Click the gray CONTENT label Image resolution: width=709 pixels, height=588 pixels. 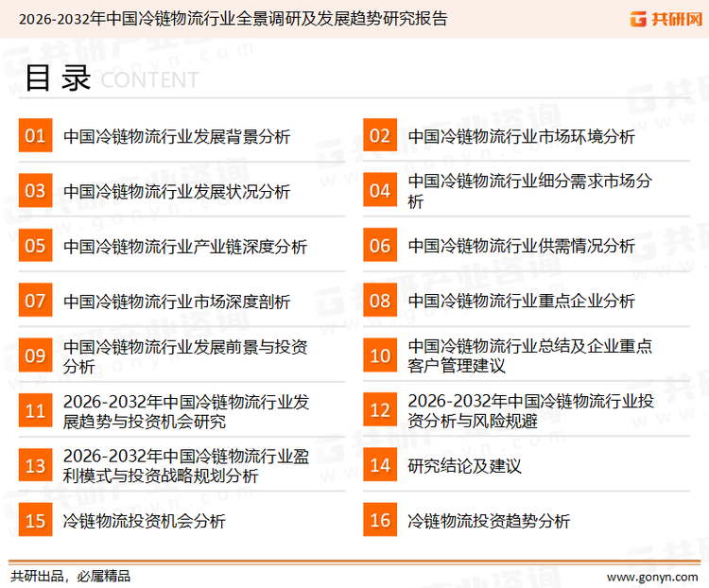pyautogui.click(x=149, y=80)
